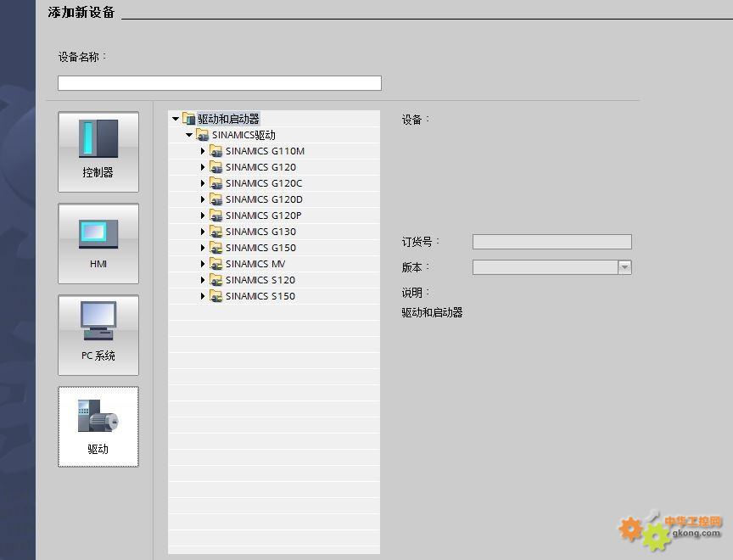Select SINAMICS G110M in the tree
Image resolution: width=733 pixels, height=560 pixels.
tap(265, 151)
